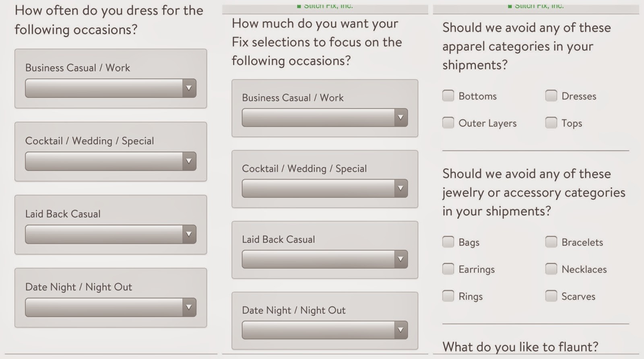Expand Date Night dropdown under 'How often'
The width and height of the screenshot is (644, 359).
click(x=111, y=307)
